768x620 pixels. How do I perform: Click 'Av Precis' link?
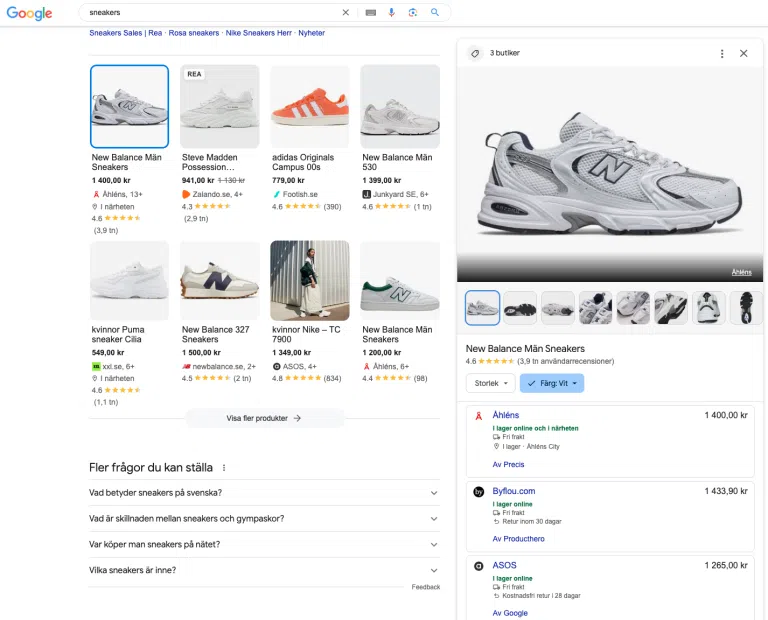(508, 464)
